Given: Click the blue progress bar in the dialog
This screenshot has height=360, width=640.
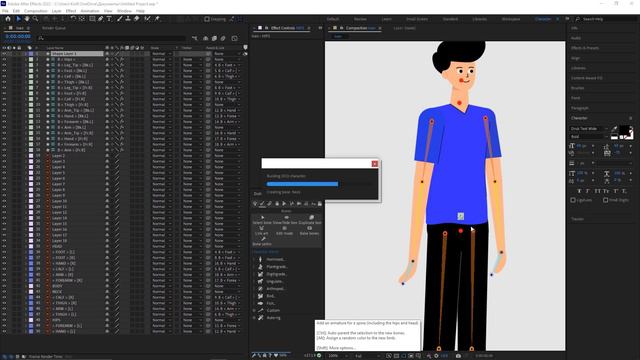Looking at the screenshot, I should [302, 184].
